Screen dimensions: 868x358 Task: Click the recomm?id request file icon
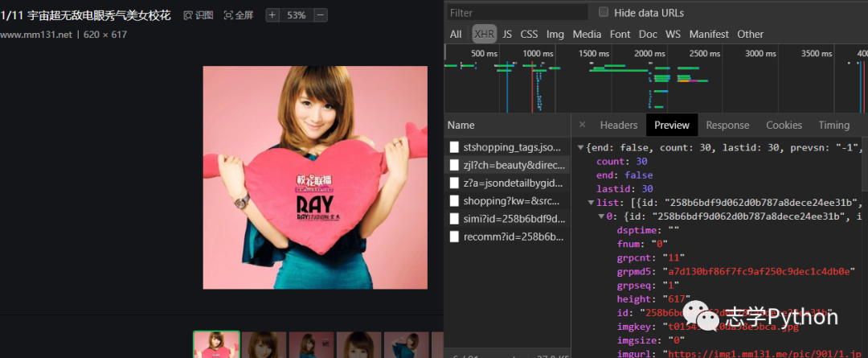pos(455,237)
